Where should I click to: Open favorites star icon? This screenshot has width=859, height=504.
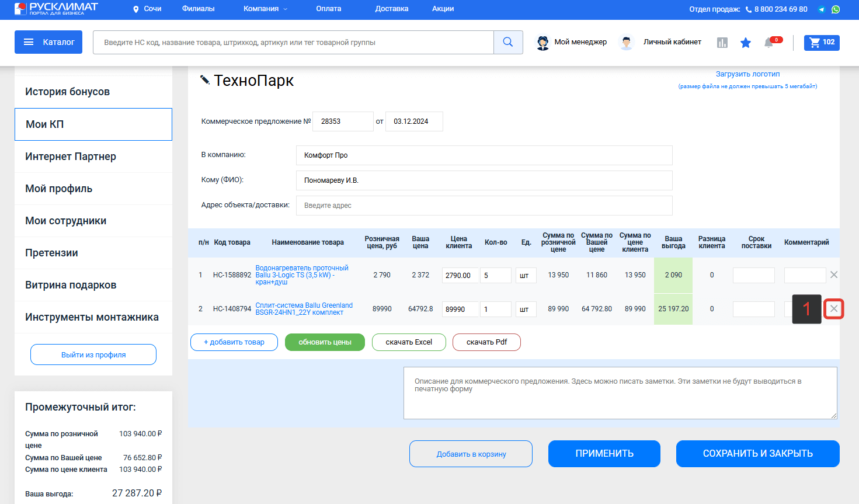[746, 43]
